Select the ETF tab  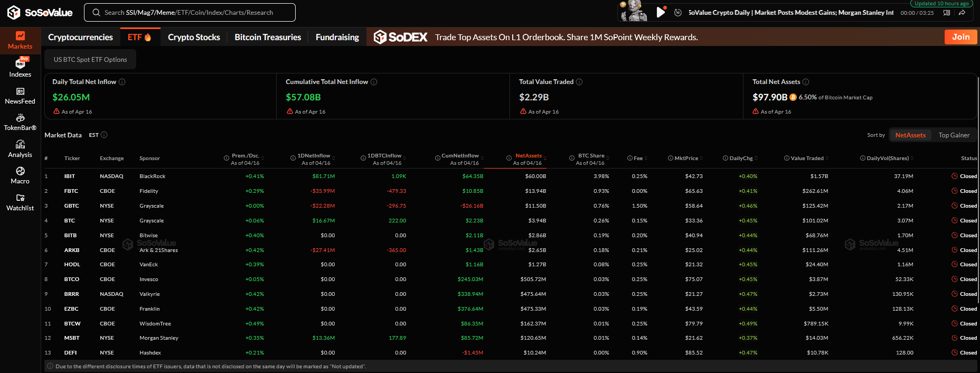pyautogui.click(x=139, y=37)
